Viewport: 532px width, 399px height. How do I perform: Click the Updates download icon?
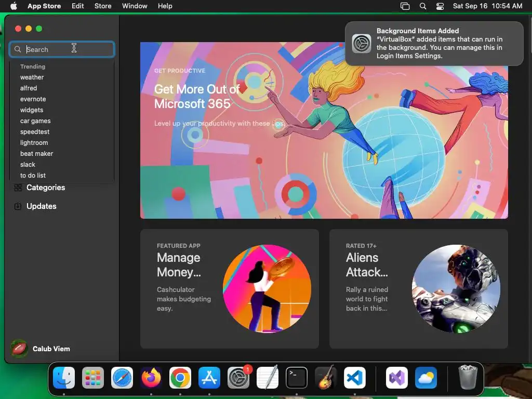(x=18, y=206)
